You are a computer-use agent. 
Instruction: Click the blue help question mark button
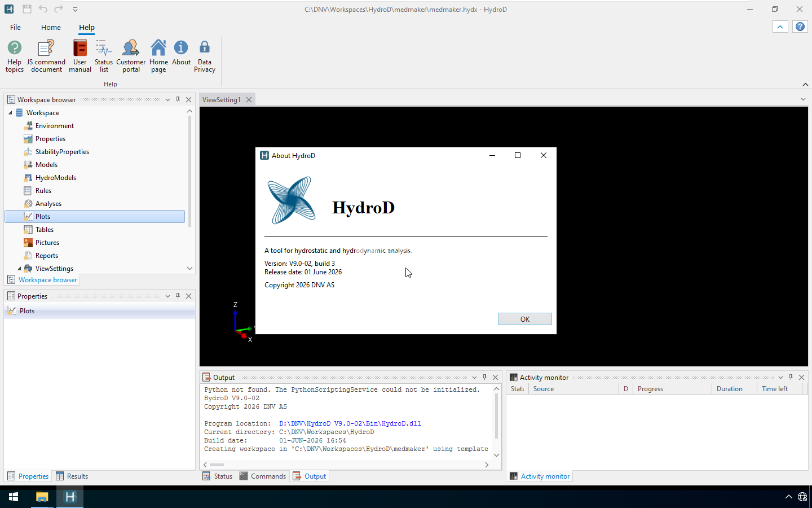[x=800, y=27]
